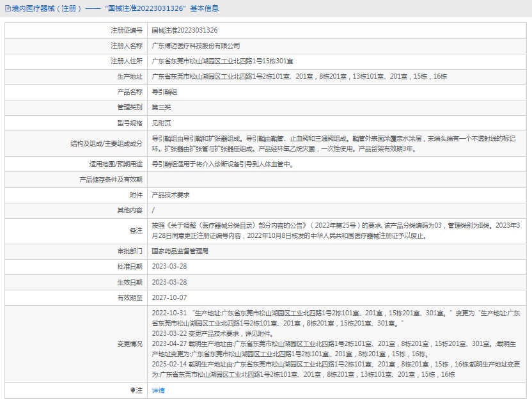Image resolution: width=532 pixels, height=401 pixels.
Task: Select intended use text 导引鞘组适用于将介入诊断设备
Action: pos(223,164)
